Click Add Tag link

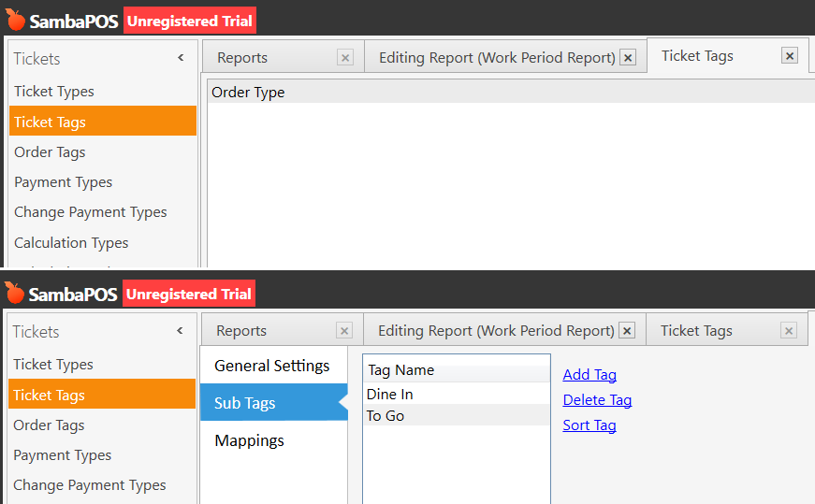[589, 375]
